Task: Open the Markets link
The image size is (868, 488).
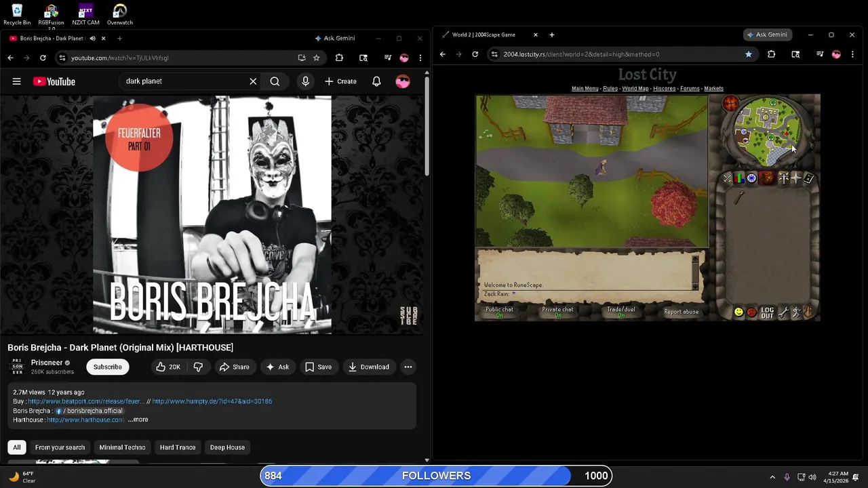Action: pyautogui.click(x=714, y=88)
